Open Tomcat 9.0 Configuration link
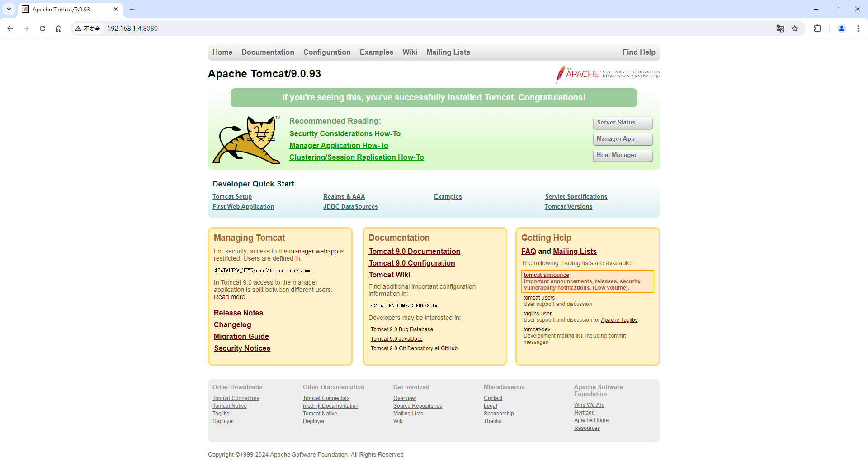 click(x=412, y=263)
